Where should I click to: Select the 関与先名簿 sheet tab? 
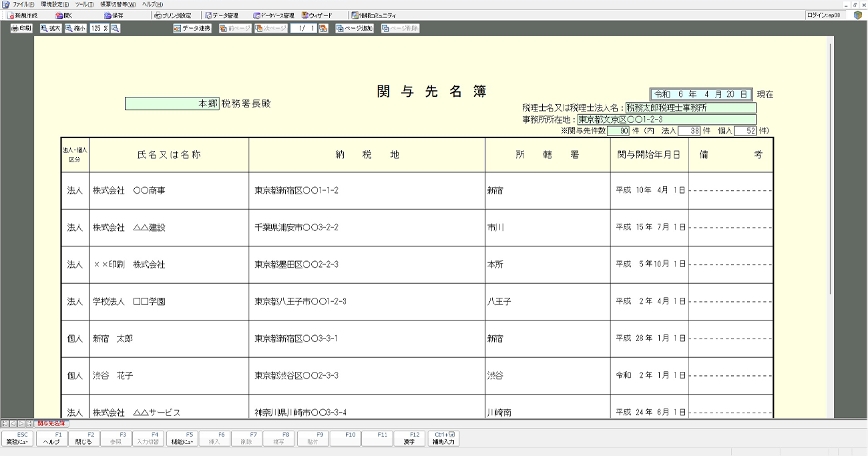pyautogui.click(x=51, y=423)
